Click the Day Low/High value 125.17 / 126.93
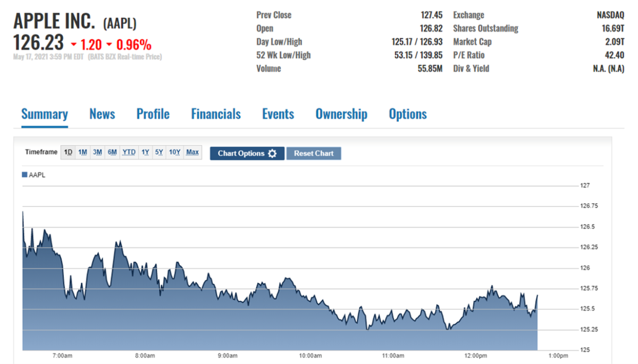 pos(417,41)
